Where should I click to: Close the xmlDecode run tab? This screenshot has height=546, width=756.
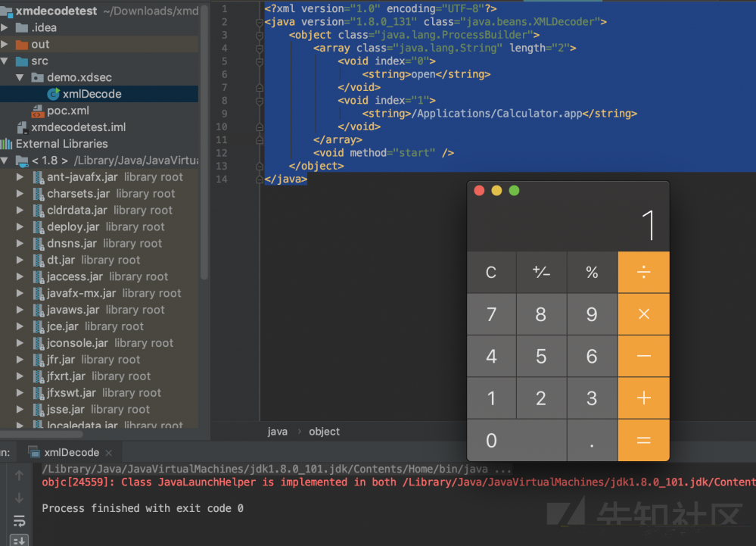[109, 453]
